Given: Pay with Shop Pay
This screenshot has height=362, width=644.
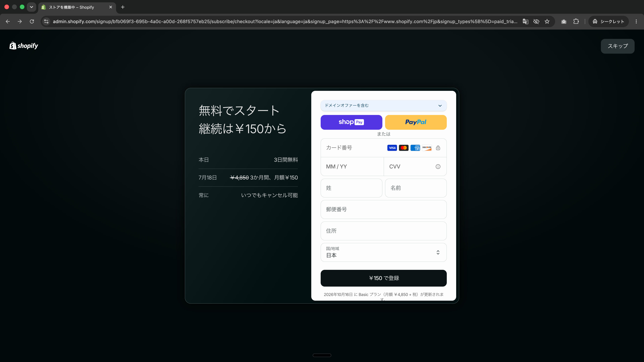Looking at the screenshot, I should [351, 122].
